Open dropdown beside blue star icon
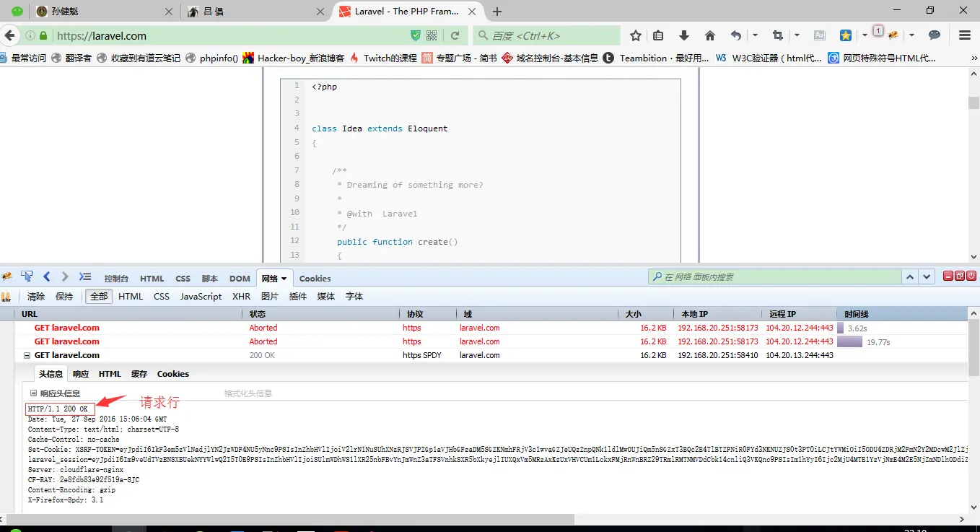980x532 pixels. pyautogui.click(x=865, y=35)
